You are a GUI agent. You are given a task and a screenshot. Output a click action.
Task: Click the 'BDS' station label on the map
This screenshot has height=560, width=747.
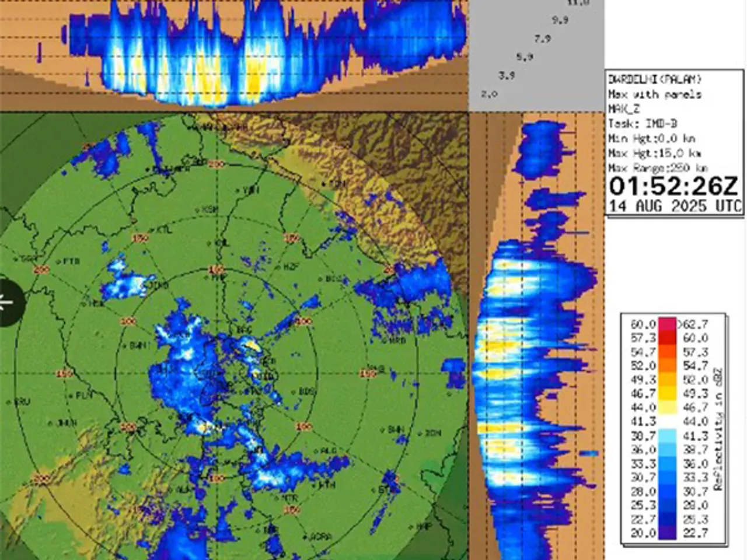[x=306, y=391]
